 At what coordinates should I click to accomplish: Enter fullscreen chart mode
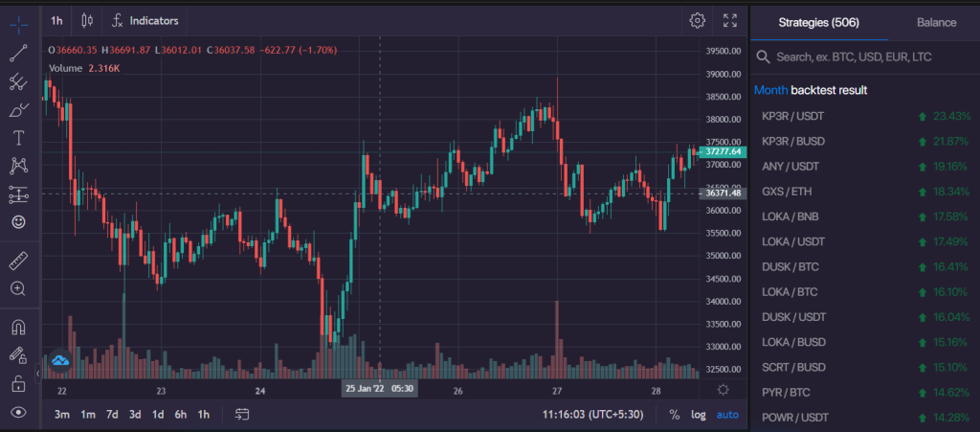click(730, 21)
